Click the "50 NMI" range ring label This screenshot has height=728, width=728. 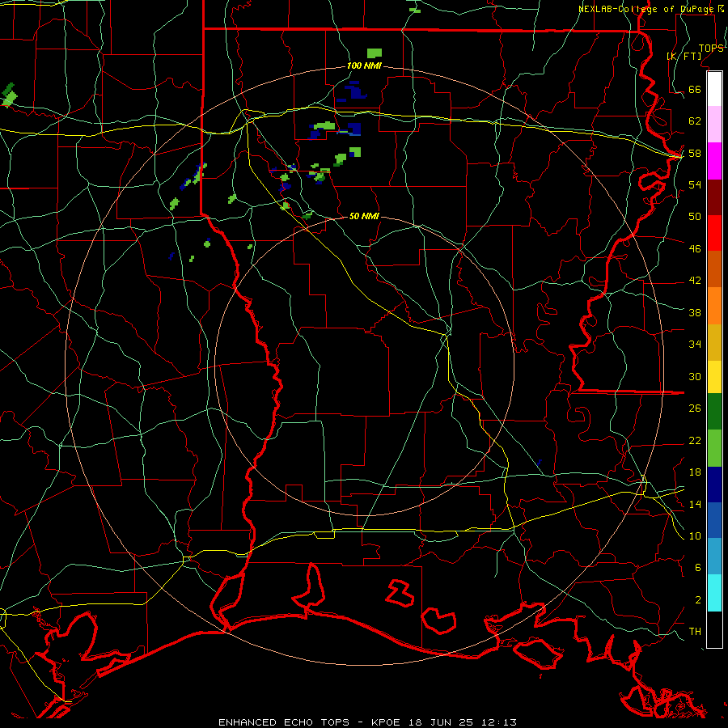click(x=364, y=216)
